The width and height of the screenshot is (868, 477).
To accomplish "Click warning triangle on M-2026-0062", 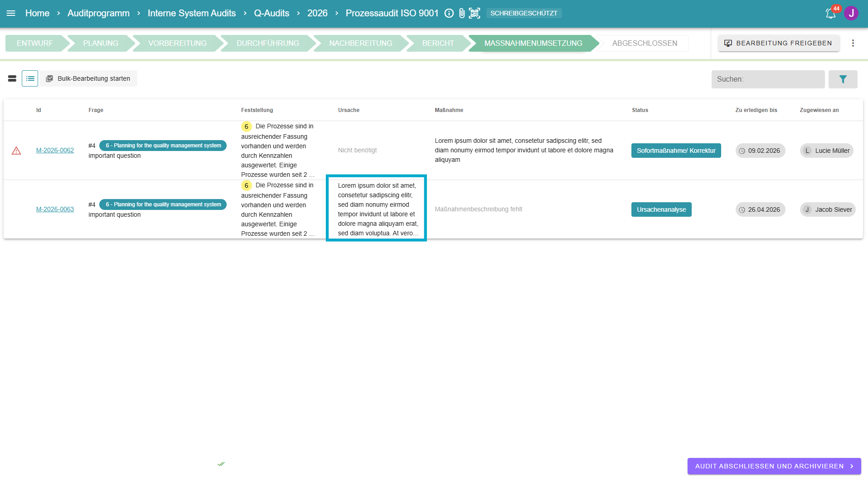I will click(16, 151).
